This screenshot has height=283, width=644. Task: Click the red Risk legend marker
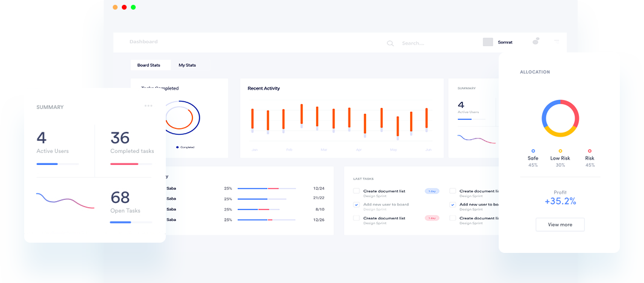(589, 151)
